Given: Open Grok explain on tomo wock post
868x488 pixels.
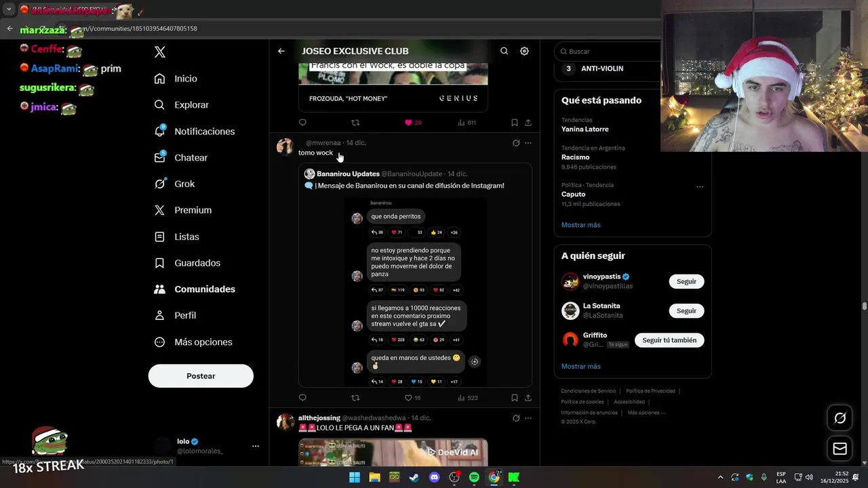Looking at the screenshot, I should point(516,143).
